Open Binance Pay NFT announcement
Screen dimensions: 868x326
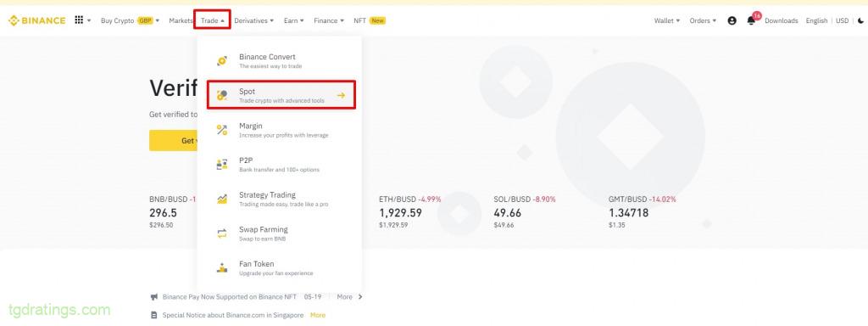(x=229, y=296)
